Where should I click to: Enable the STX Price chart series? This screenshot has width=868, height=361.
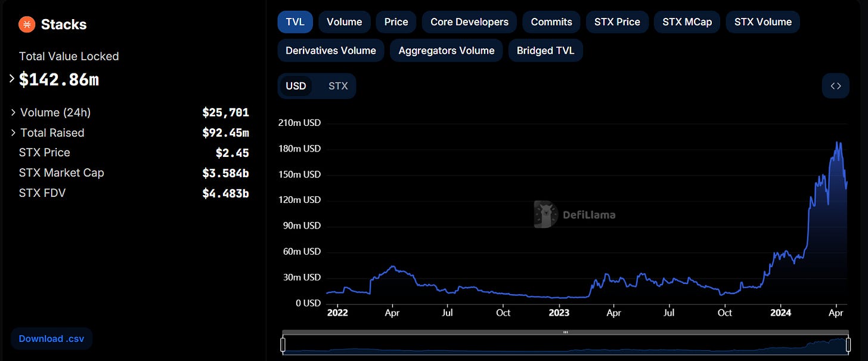[617, 22]
